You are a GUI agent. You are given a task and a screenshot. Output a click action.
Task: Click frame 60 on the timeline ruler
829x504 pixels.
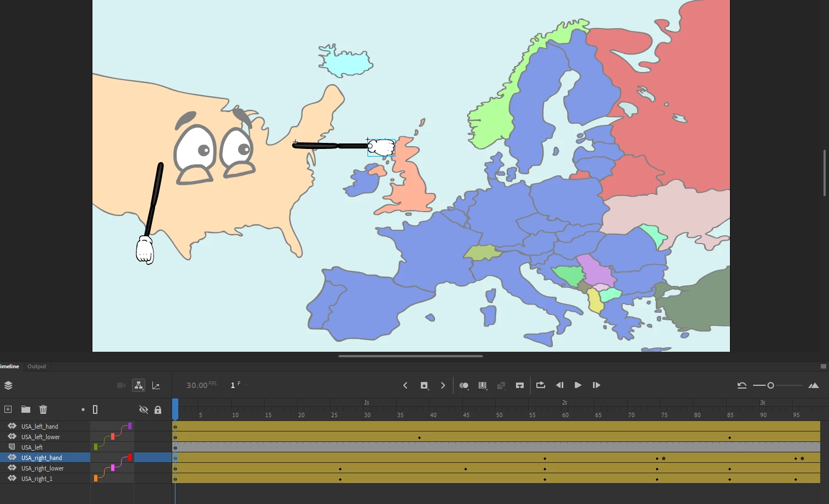point(565,415)
